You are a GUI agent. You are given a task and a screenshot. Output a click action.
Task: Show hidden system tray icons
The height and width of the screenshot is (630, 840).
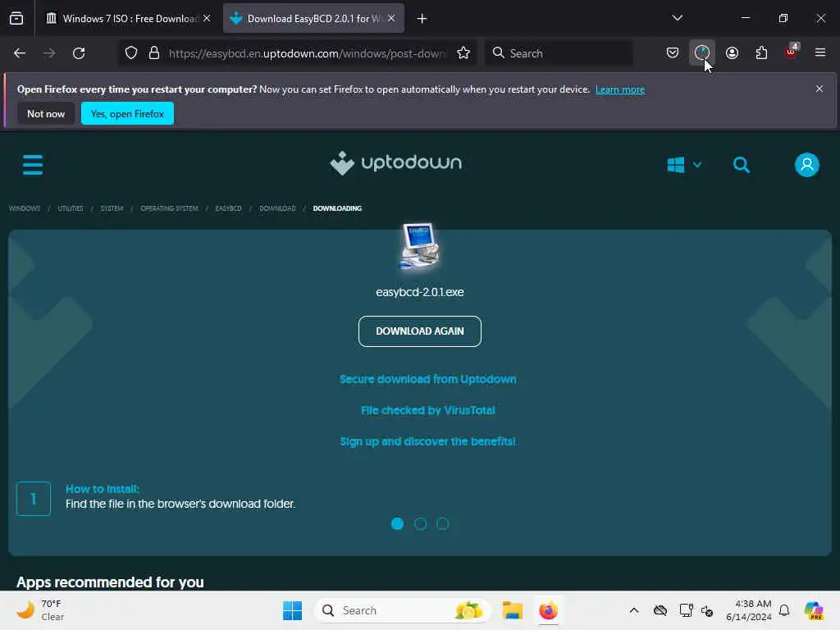click(634, 610)
